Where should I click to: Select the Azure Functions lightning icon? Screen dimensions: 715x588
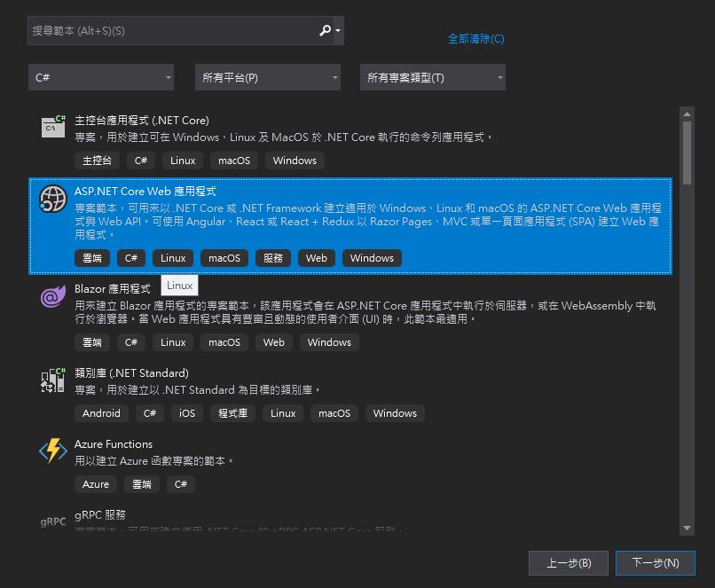click(x=53, y=451)
